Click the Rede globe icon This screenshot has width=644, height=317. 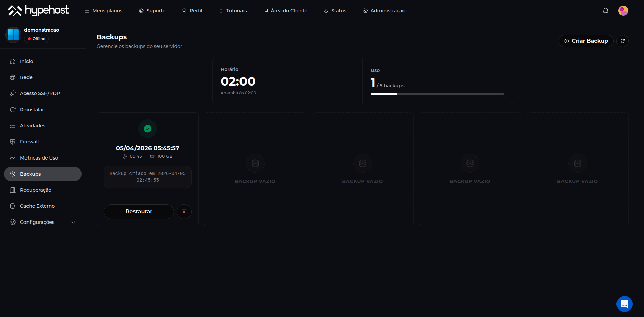13,77
